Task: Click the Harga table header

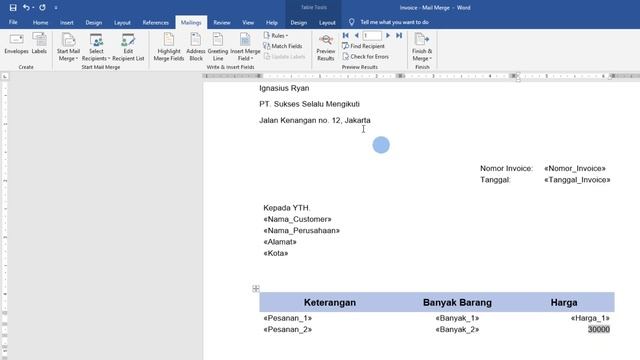Action: 564,302
